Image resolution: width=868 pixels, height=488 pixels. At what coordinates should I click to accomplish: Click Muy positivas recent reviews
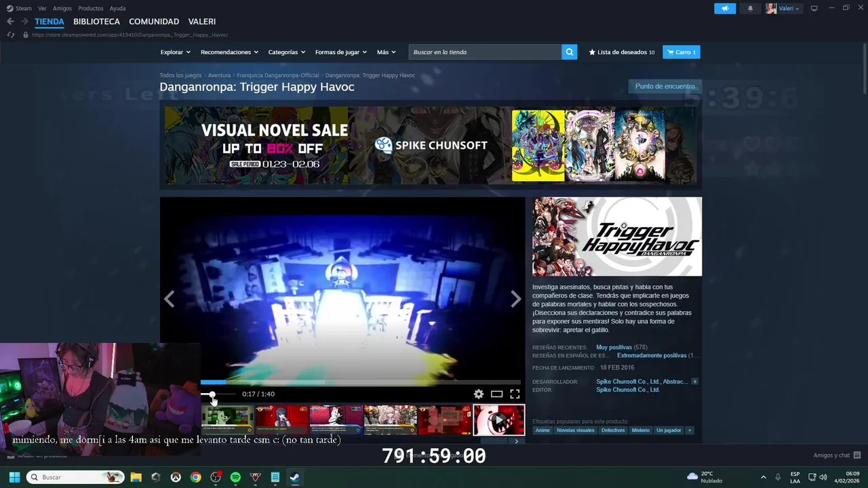click(614, 347)
